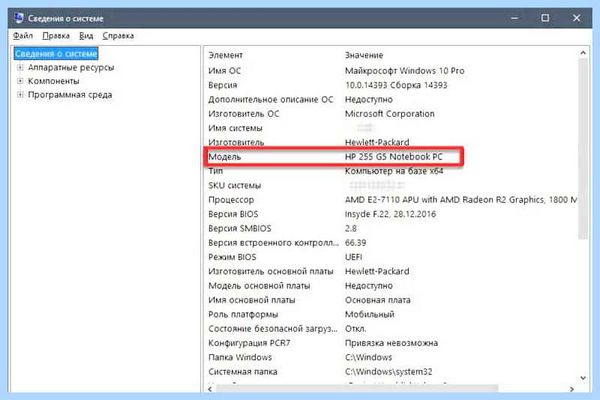Select the Версия SMBIOS row
The height and width of the screenshot is (400, 600).
[392, 229]
